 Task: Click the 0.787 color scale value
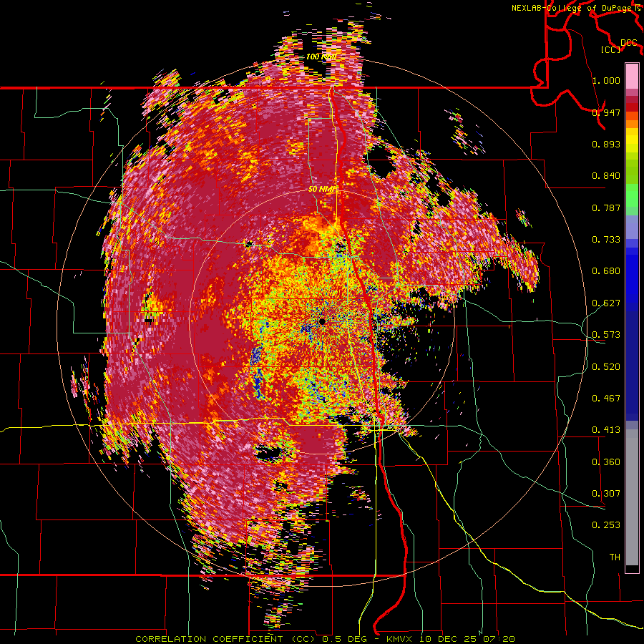coord(606,208)
